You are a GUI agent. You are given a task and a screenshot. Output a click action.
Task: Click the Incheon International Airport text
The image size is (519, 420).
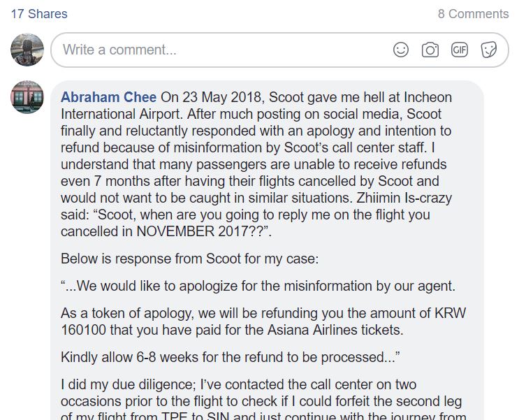pos(256,106)
